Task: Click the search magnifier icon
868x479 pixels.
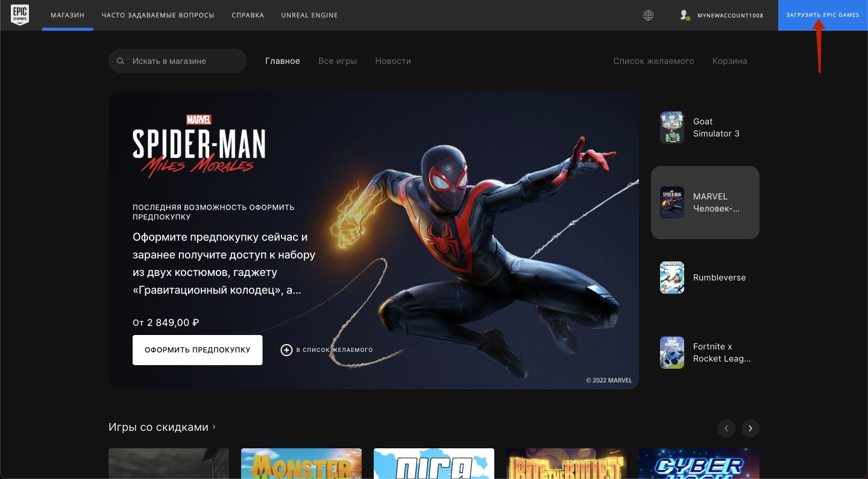Action: tap(121, 61)
